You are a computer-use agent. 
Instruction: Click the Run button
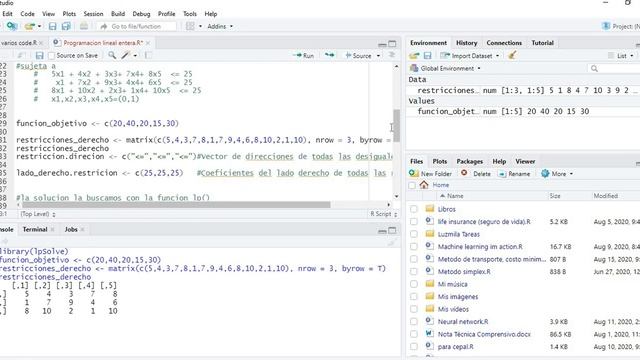click(304, 56)
